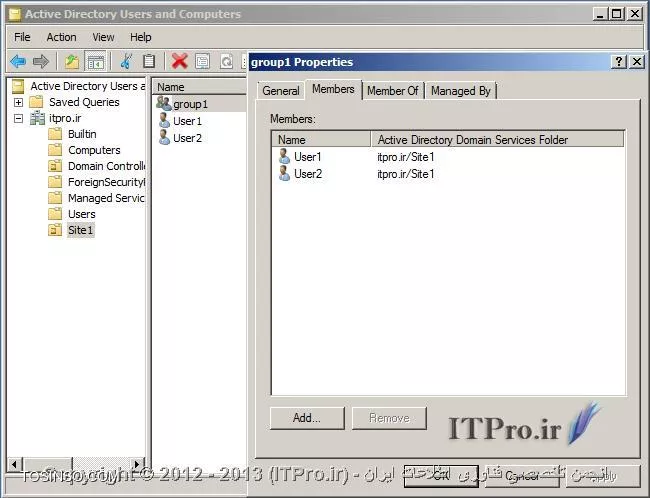
Task: Select Site1 label in the tree
Action: 81,230
